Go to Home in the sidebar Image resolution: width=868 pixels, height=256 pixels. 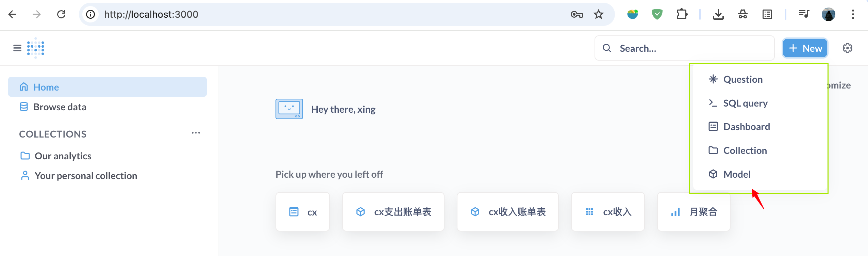coord(46,87)
